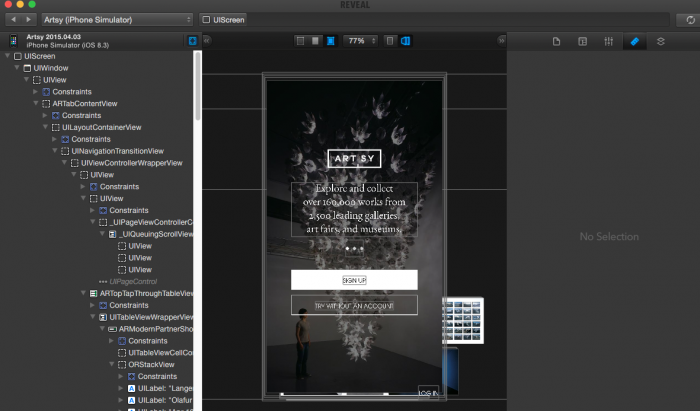This screenshot has height=411, width=700.
Task: Collapse the ARTabContentView disclosure triangle
Action: (37, 103)
